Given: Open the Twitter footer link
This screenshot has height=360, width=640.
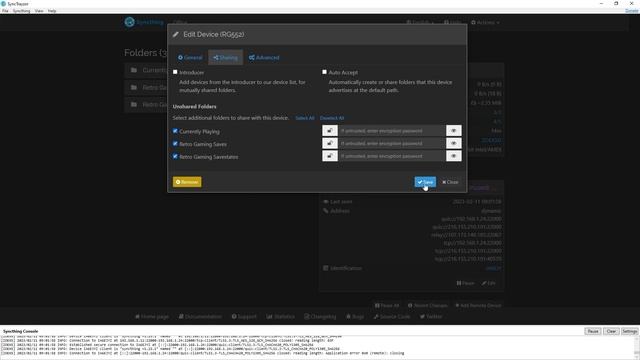Looking at the screenshot, I should (x=431, y=316).
